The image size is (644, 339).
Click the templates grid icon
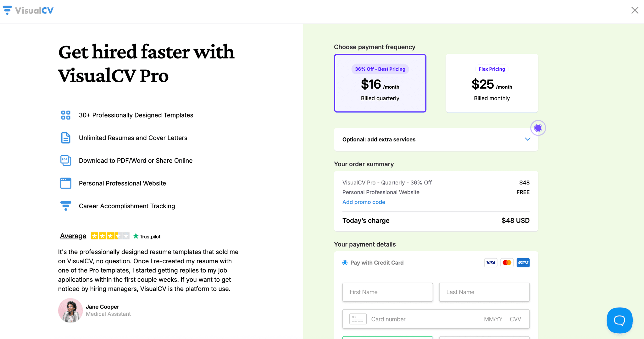click(x=66, y=115)
